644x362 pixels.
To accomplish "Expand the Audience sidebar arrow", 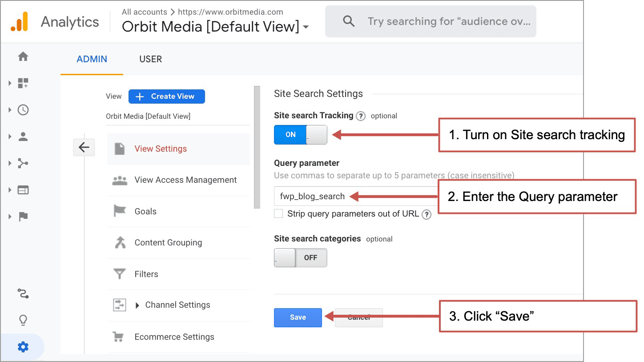I will click(10, 137).
